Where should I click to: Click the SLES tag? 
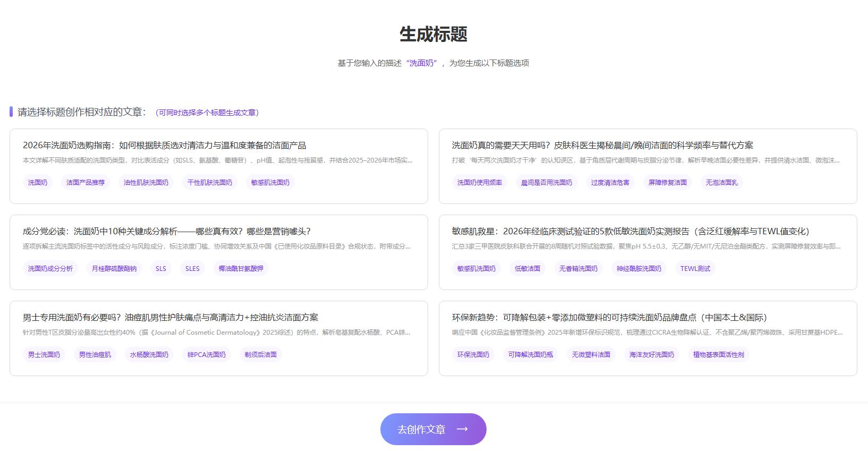(192, 268)
